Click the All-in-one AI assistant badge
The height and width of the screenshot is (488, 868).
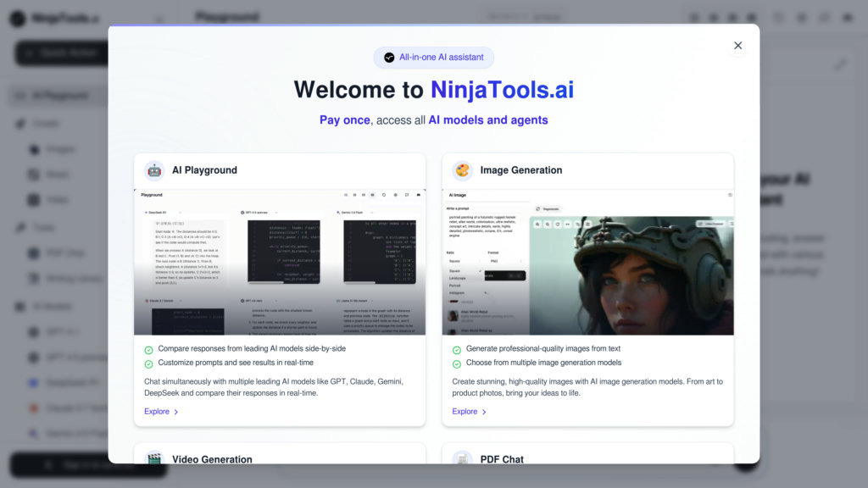pos(434,58)
